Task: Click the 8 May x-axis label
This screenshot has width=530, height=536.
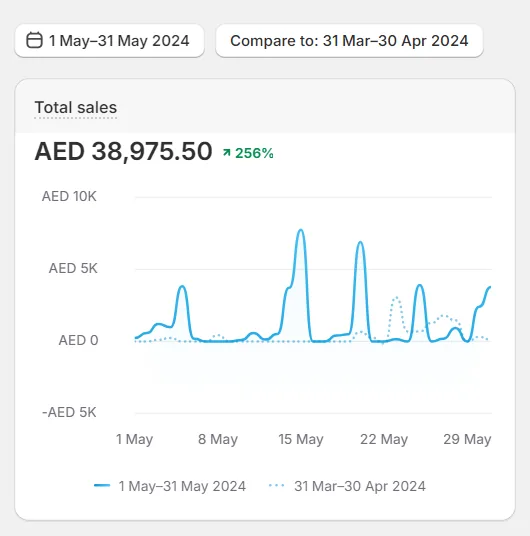Action: click(x=218, y=439)
